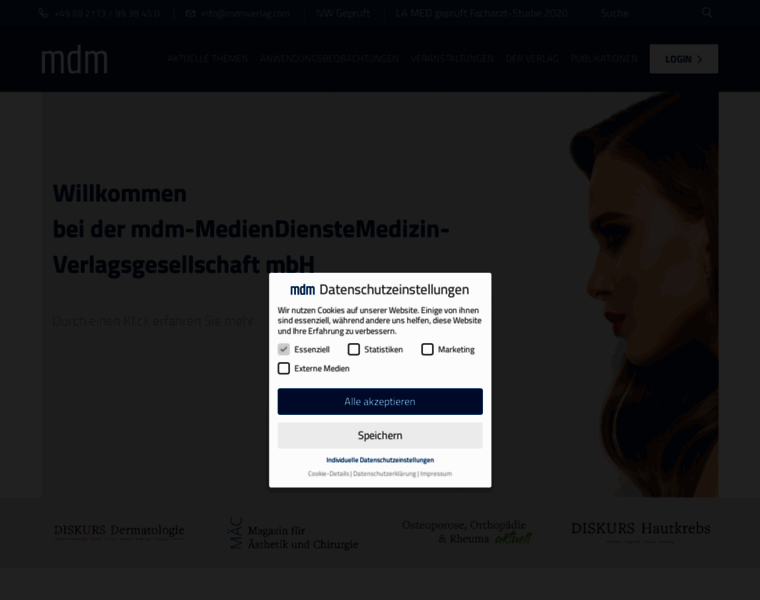Screen dimensions: 760x600
Task: Click the Willkommen headline text
Action: (x=119, y=193)
